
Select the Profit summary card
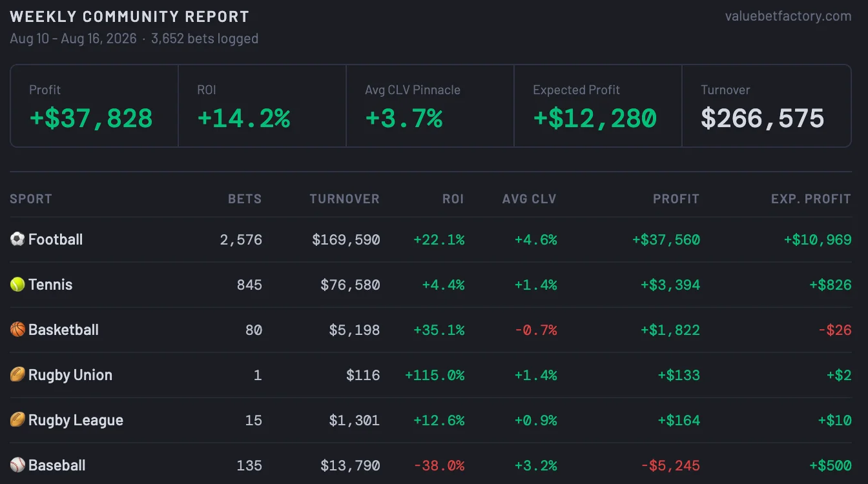(94, 106)
